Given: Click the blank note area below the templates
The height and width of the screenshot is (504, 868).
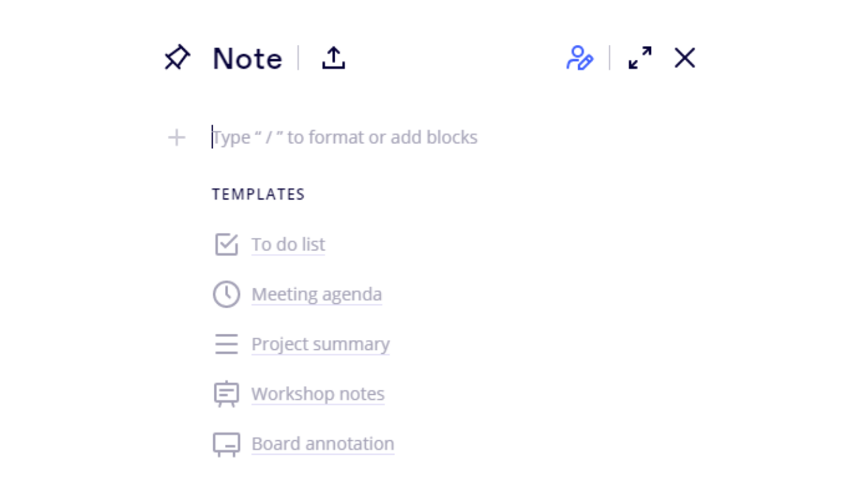Looking at the screenshot, I should click(434, 481).
